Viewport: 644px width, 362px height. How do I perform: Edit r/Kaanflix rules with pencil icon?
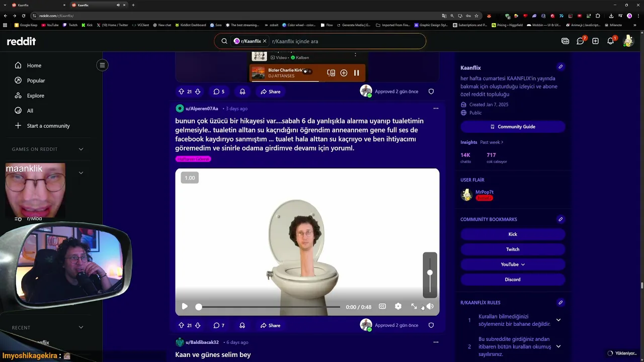[560, 303]
